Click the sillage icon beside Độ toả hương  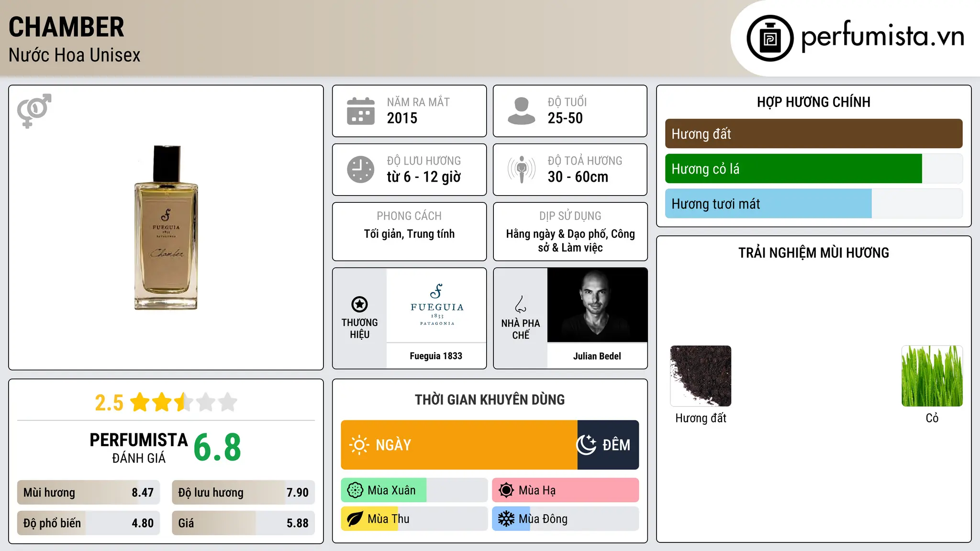[521, 169]
